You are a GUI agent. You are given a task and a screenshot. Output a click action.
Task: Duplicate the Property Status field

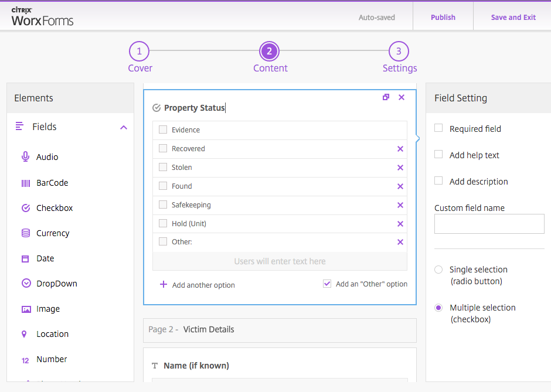[386, 97]
